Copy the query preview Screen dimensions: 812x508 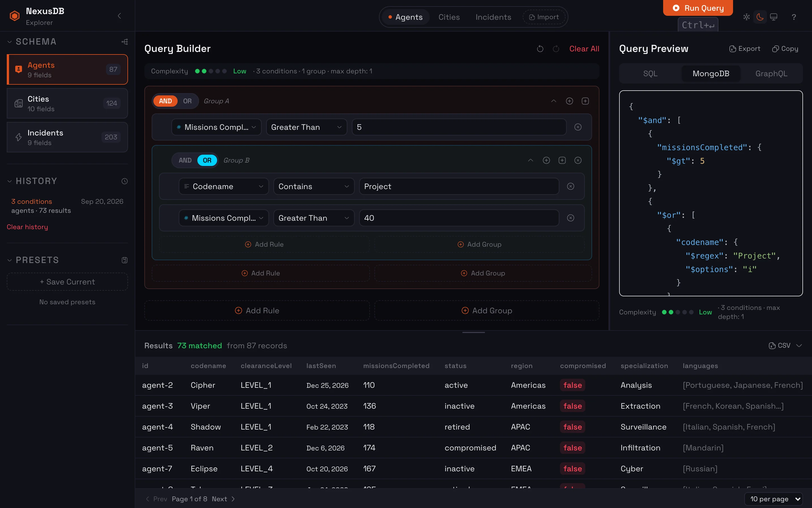click(785, 49)
